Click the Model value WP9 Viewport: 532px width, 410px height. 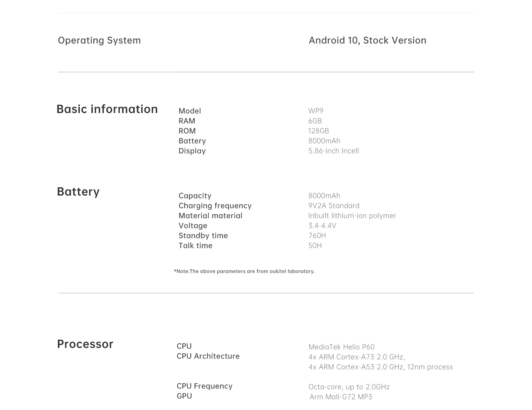(316, 111)
